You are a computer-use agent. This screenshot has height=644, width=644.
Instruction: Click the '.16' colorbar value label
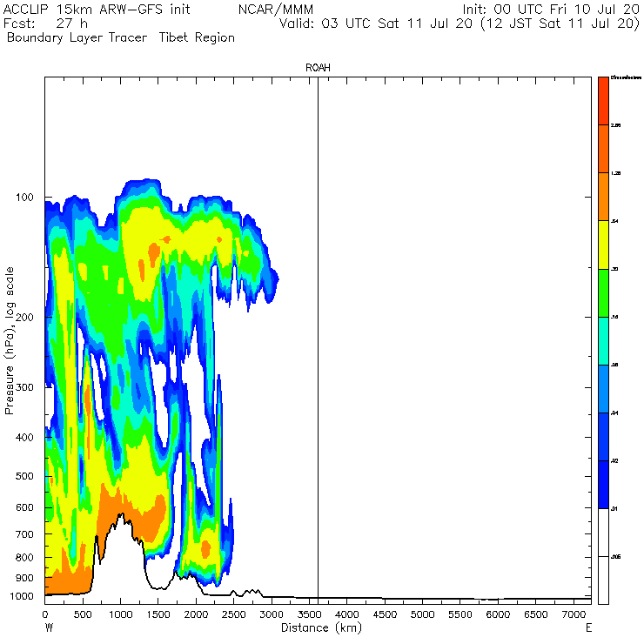click(614, 317)
